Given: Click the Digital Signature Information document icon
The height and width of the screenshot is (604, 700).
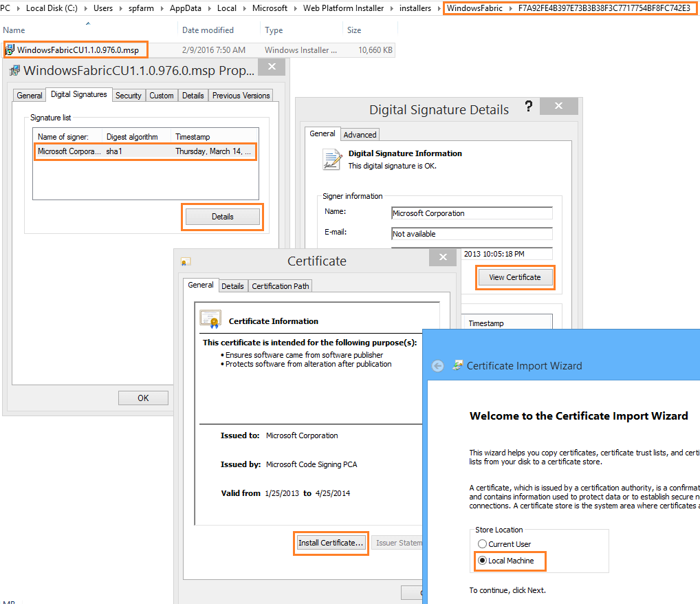Looking at the screenshot, I should click(331, 160).
